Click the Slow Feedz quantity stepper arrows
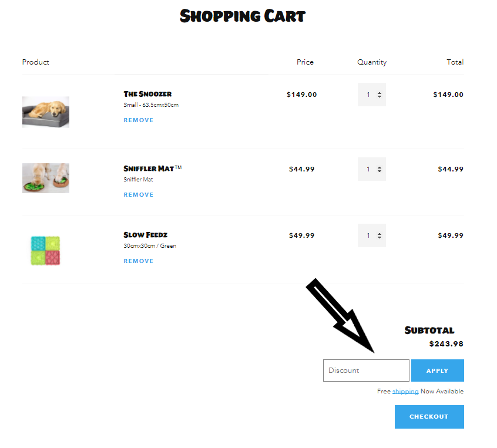Viewport: 497px width, 448px height. (x=380, y=235)
